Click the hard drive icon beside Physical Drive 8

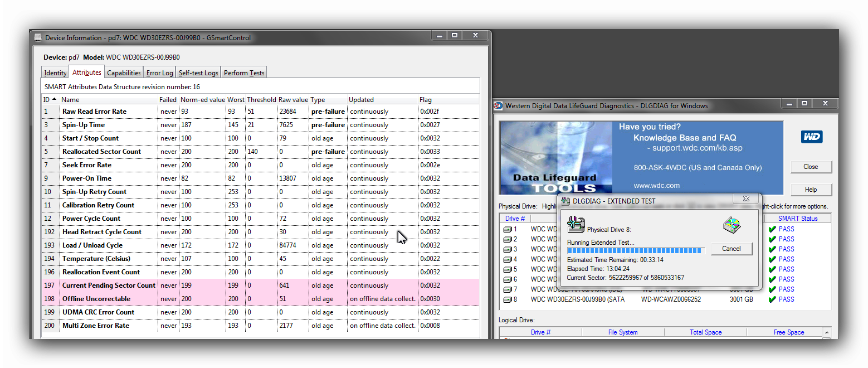click(576, 225)
